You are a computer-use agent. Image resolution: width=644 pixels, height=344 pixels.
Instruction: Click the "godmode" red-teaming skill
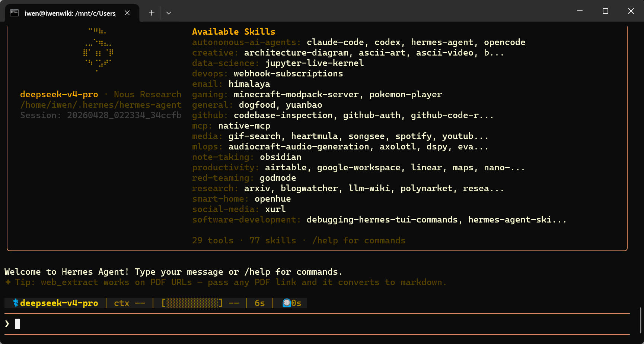[x=278, y=178]
